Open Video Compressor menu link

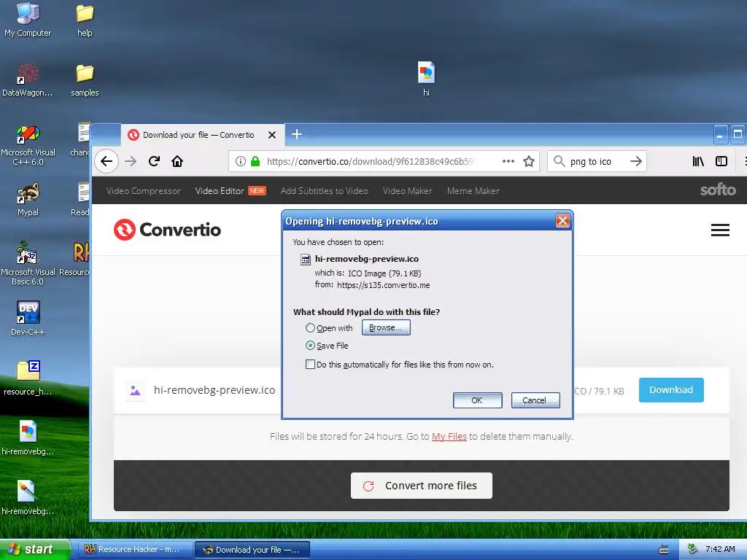(x=144, y=191)
